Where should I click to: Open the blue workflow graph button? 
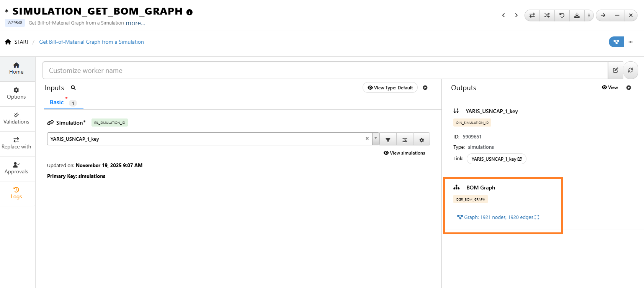coord(616,42)
